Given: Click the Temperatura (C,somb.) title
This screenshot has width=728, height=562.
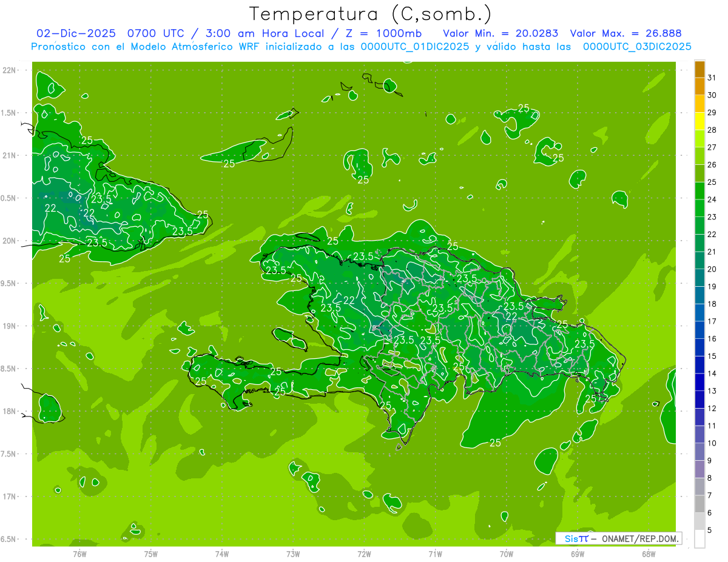Looking at the screenshot, I should [371, 13].
